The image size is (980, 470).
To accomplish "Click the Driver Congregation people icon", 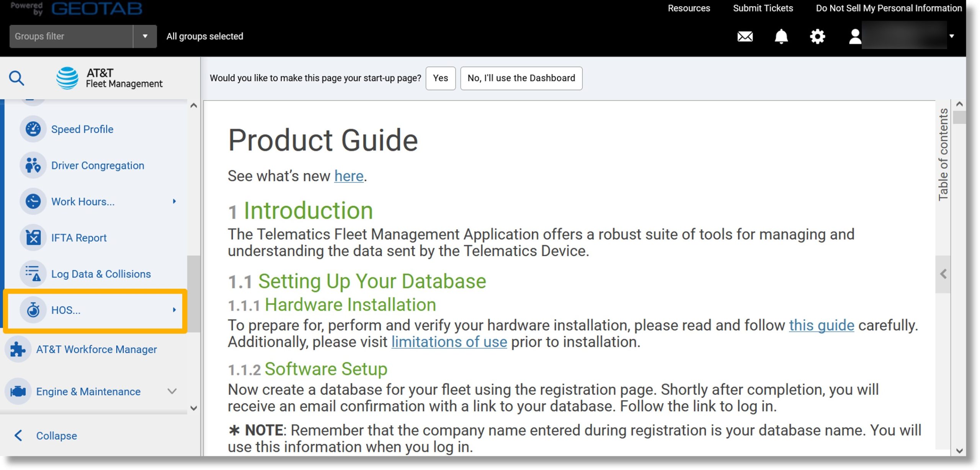I will pos(33,165).
